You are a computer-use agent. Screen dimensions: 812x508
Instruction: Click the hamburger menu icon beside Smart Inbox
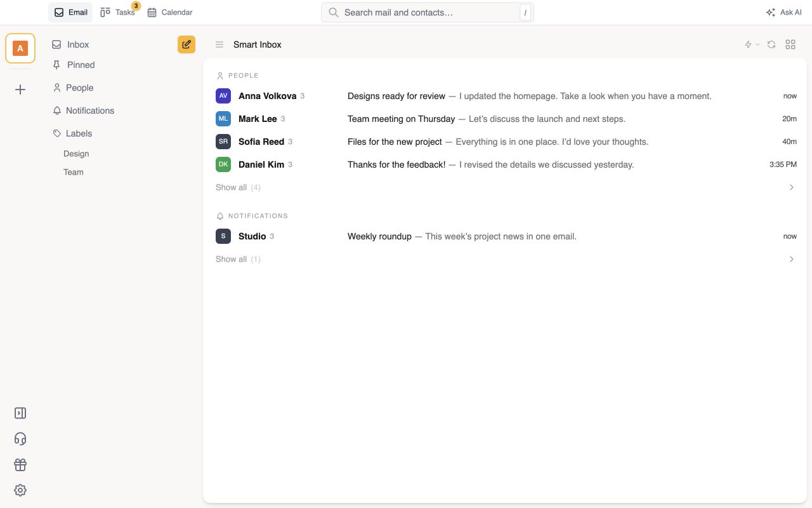[x=219, y=44]
